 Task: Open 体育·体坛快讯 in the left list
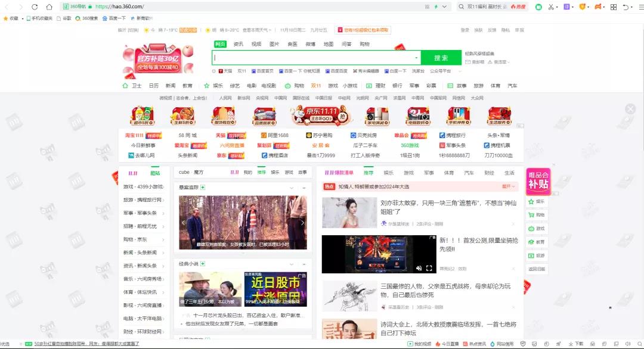point(140,292)
